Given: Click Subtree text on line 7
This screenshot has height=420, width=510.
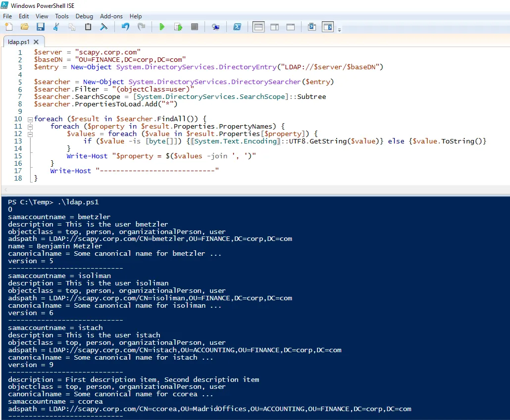Looking at the screenshot, I should point(311,97).
